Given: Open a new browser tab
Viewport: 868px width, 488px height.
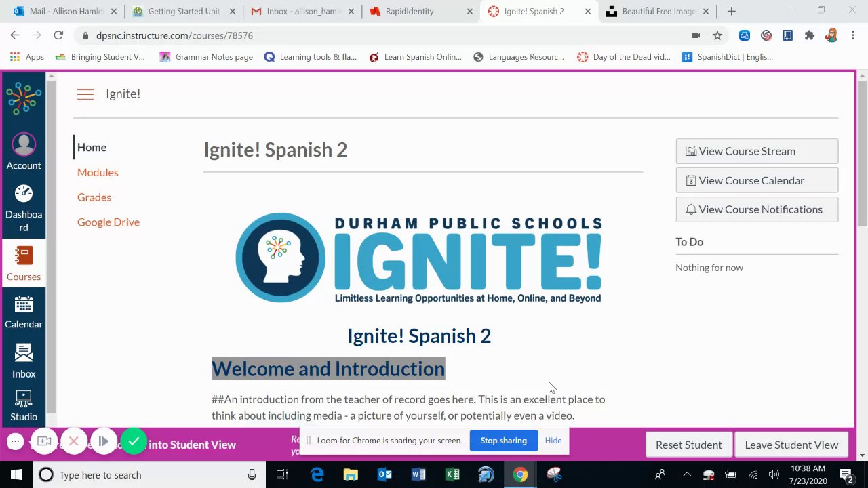Looking at the screenshot, I should 731,12.
